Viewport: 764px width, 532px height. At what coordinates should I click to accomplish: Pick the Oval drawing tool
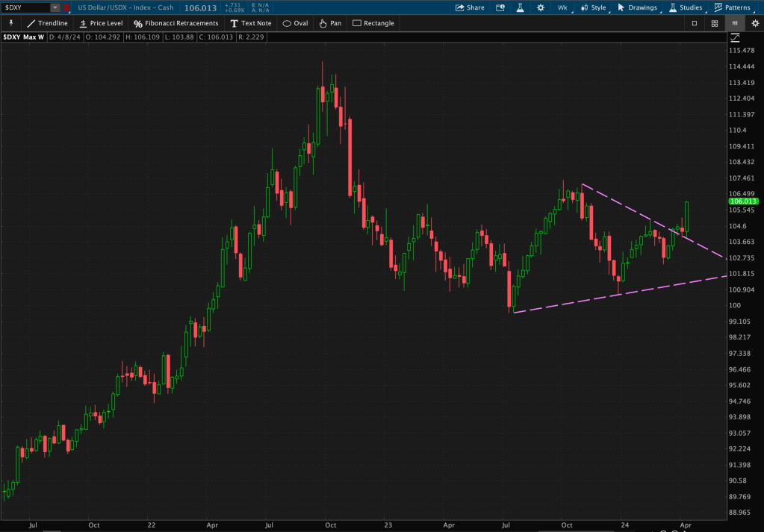[295, 23]
